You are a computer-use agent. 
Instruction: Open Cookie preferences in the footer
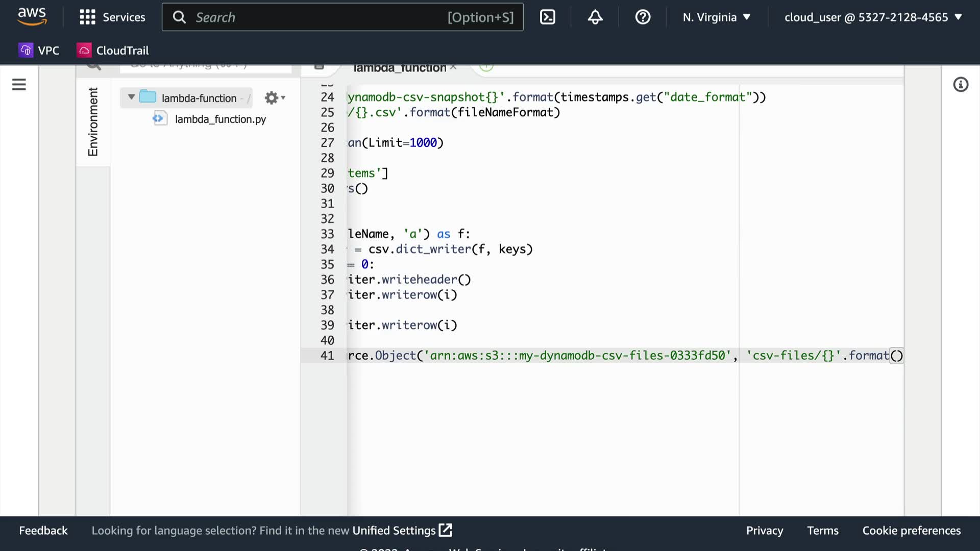(911, 531)
